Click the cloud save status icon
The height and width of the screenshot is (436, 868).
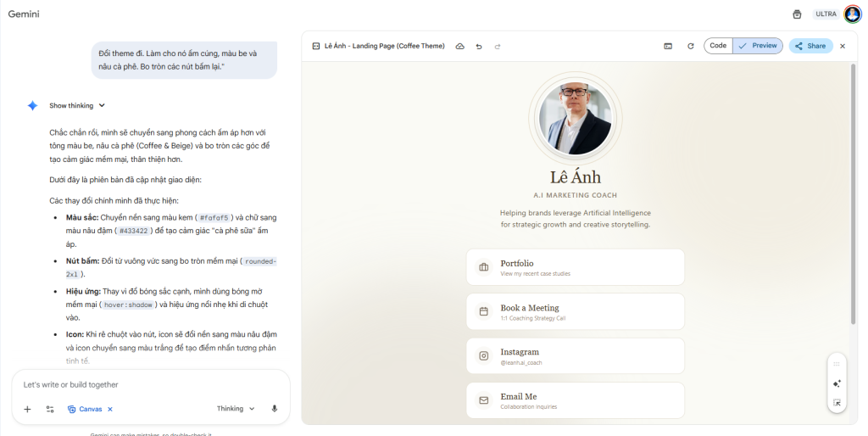(x=459, y=46)
